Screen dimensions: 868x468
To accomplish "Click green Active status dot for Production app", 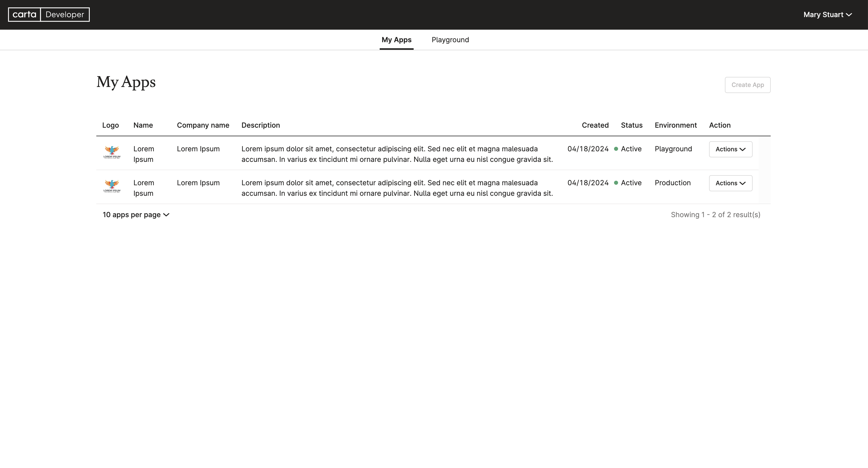I will pyautogui.click(x=616, y=183).
